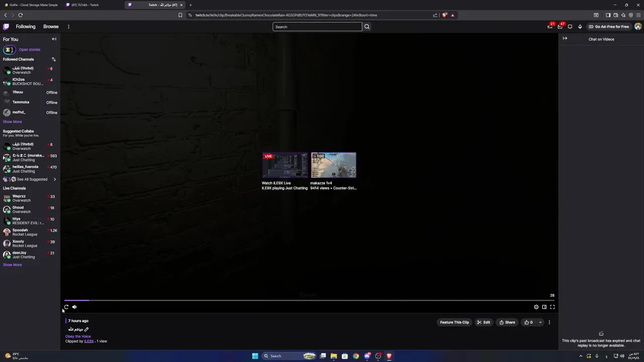Open Brave Shields lion icon
Image resolution: width=644 pixels, height=362 pixels.
(445, 15)
